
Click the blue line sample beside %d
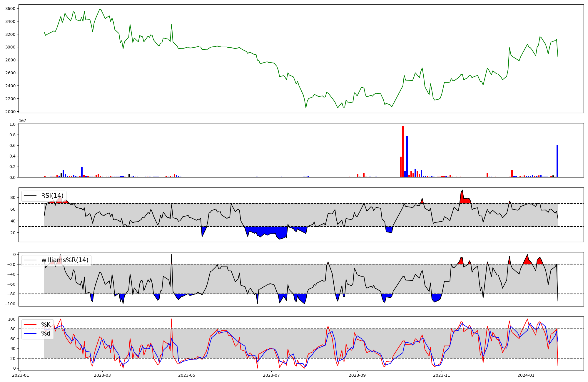(x=30, y=334)
